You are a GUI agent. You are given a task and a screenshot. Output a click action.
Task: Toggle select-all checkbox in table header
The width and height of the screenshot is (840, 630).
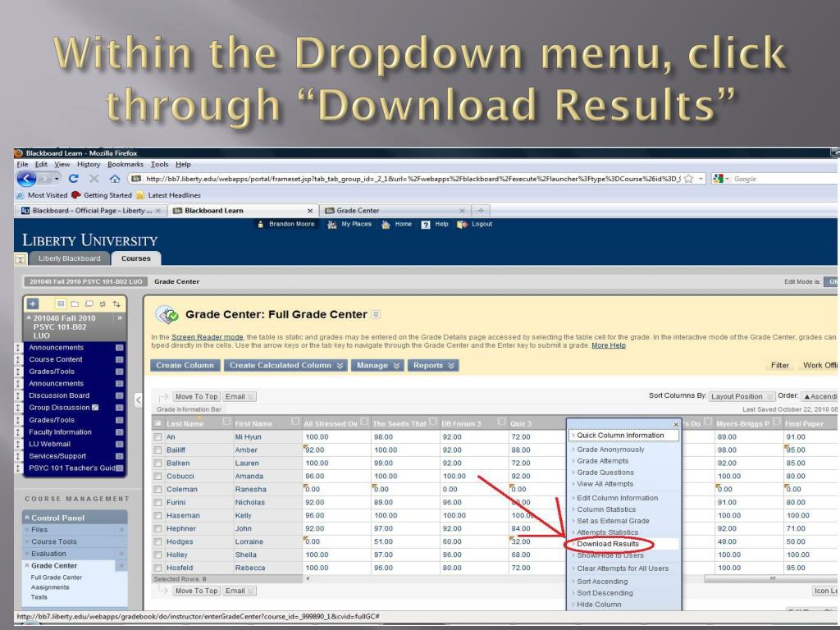point(157,423)
